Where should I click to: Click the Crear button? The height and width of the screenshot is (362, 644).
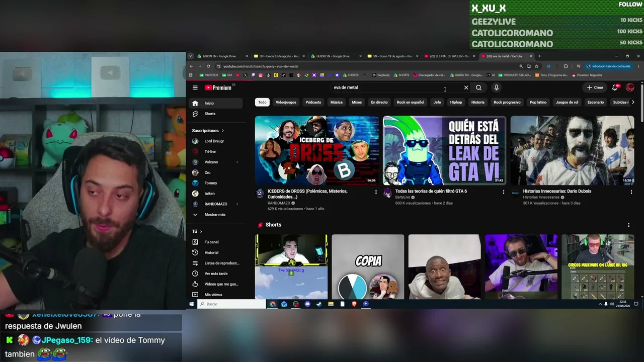pos(595,87)
